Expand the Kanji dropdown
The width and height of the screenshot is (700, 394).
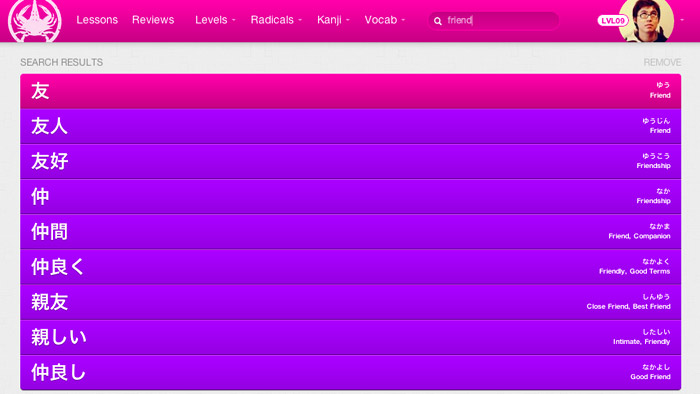(x=333, y=20)
